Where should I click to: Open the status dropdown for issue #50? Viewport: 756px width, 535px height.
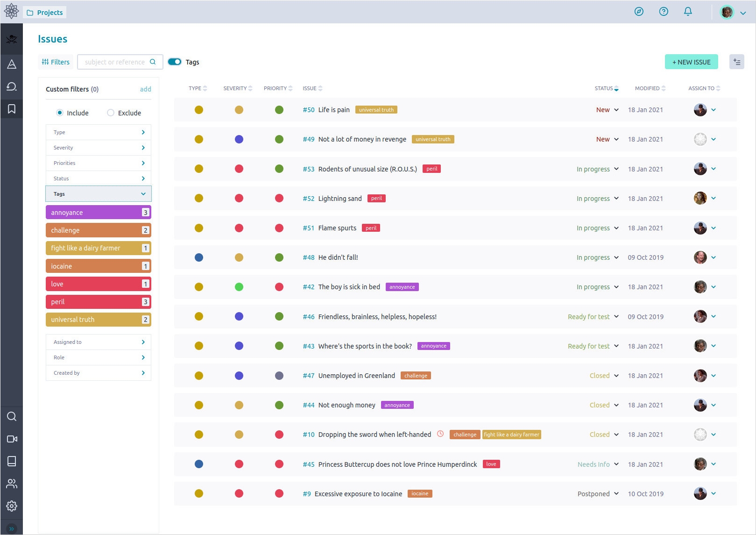(616, 110)
